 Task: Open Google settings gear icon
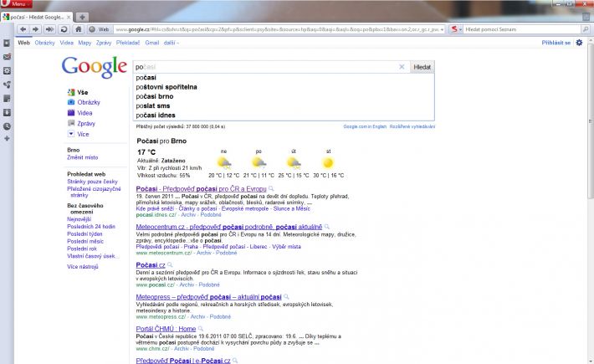pos(579,43)
